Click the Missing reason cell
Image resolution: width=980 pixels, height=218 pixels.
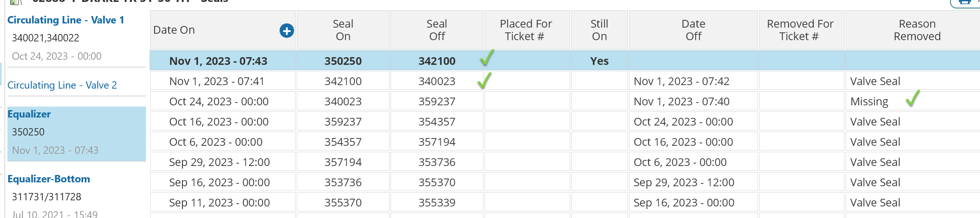(869, 101)
